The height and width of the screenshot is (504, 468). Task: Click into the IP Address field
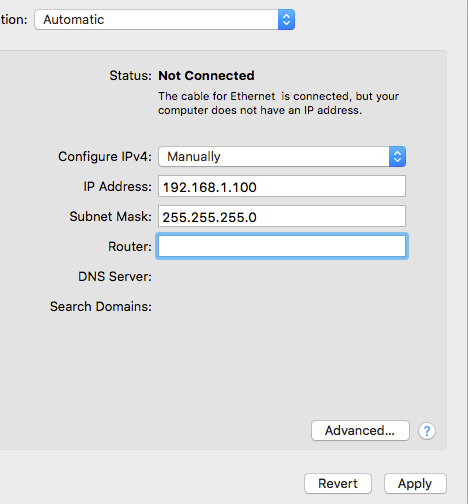coord(282,186)
